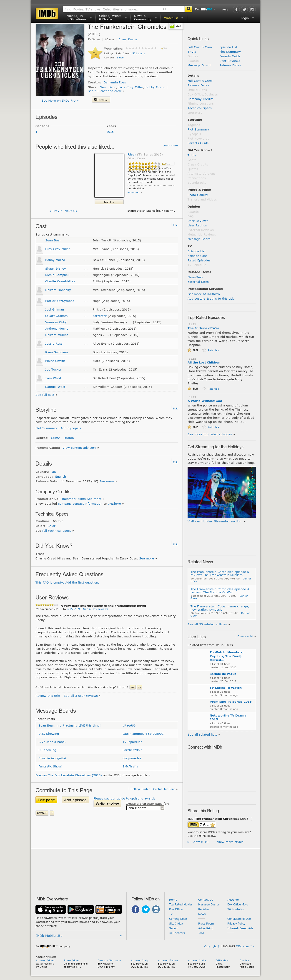Open the Watchlist menu

[x=173, y=18]
